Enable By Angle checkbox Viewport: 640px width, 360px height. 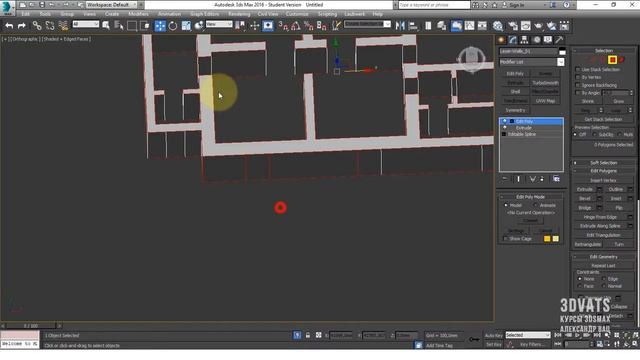tap(578, 93)
